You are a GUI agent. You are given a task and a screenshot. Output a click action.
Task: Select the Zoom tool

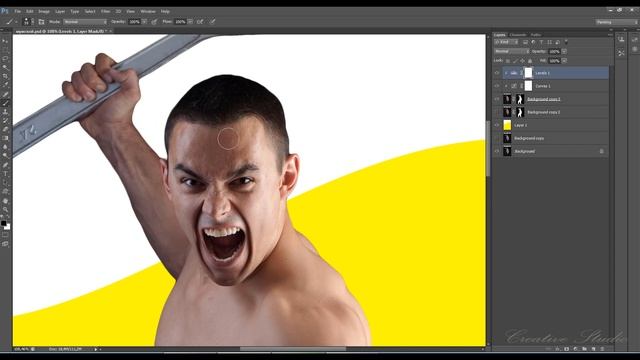(x=5, y=210)
